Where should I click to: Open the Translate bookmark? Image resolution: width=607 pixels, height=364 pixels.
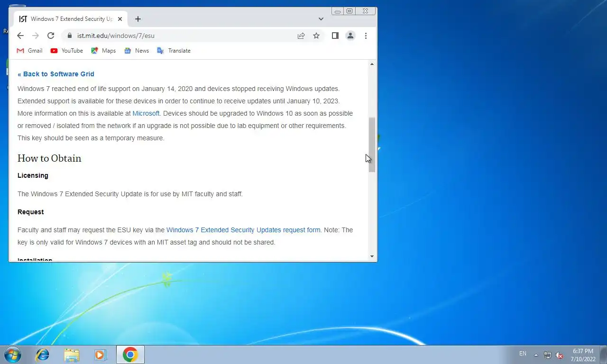(174, 51)
